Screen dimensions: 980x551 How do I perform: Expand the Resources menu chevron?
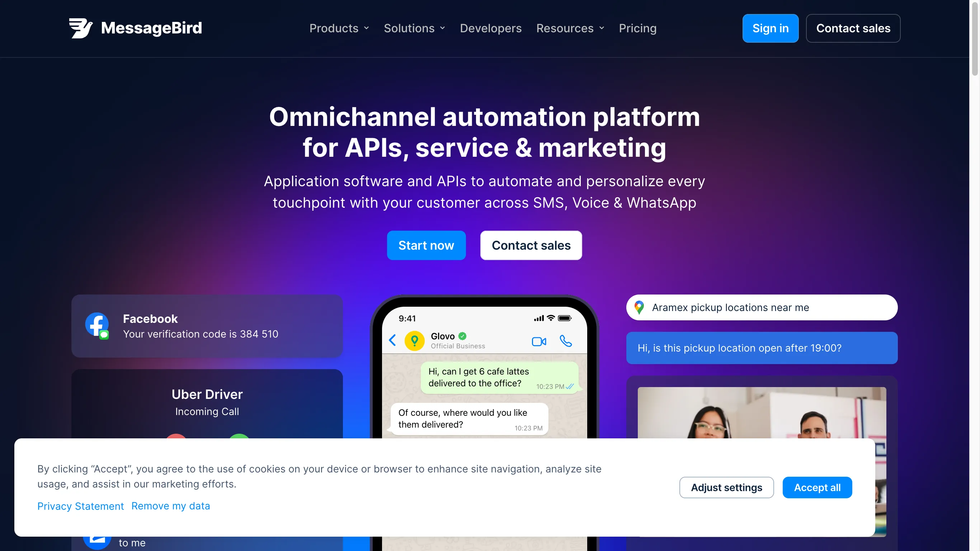point(602,28)
